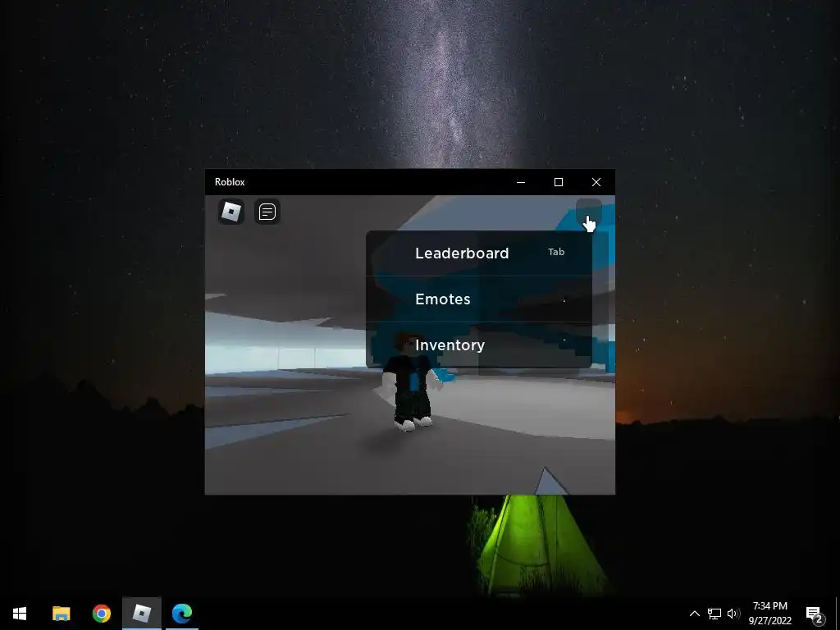Open the Roblox menu logo button

(231, 212)
